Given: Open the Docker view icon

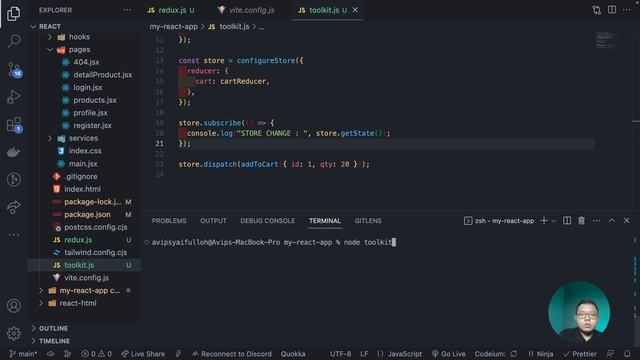Looking at the screenshot, I should [13, 152].
